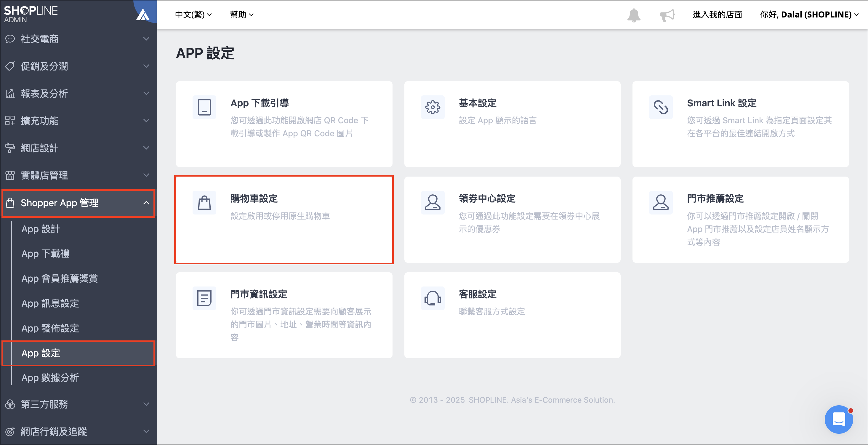868x445 pixels.
Task: Click the 社交電商 sidebar label
Action: [40, 39]
